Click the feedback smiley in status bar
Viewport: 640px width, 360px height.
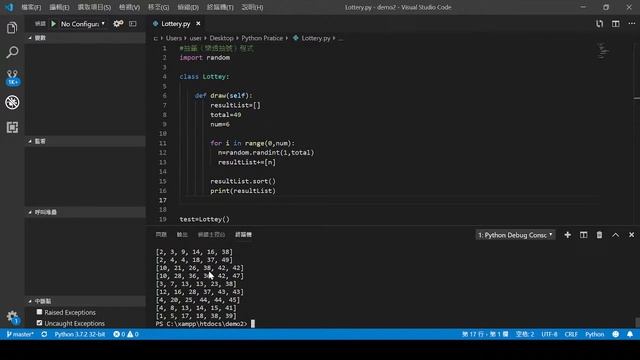(x=616, y=334)
